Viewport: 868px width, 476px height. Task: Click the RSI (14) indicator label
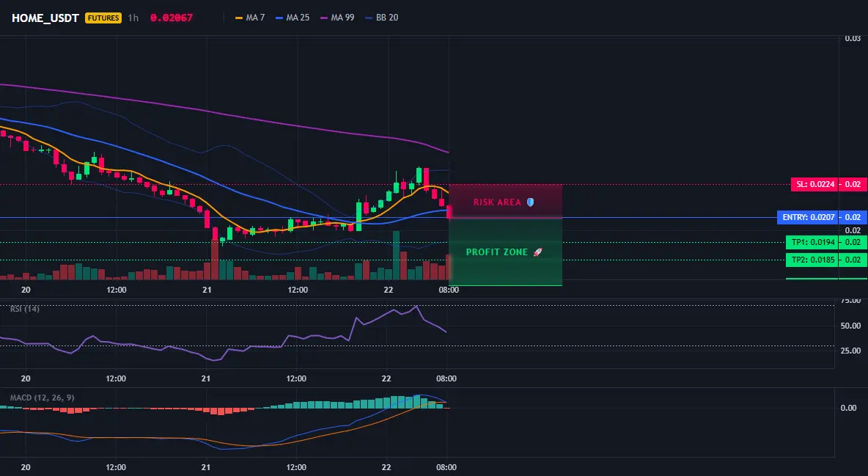(x=25, y=309)
